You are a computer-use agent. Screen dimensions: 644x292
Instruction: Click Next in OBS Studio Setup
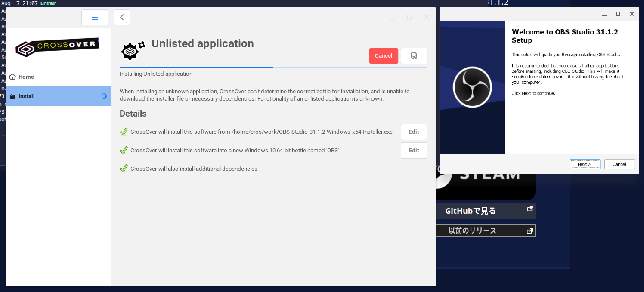[585, 164]
